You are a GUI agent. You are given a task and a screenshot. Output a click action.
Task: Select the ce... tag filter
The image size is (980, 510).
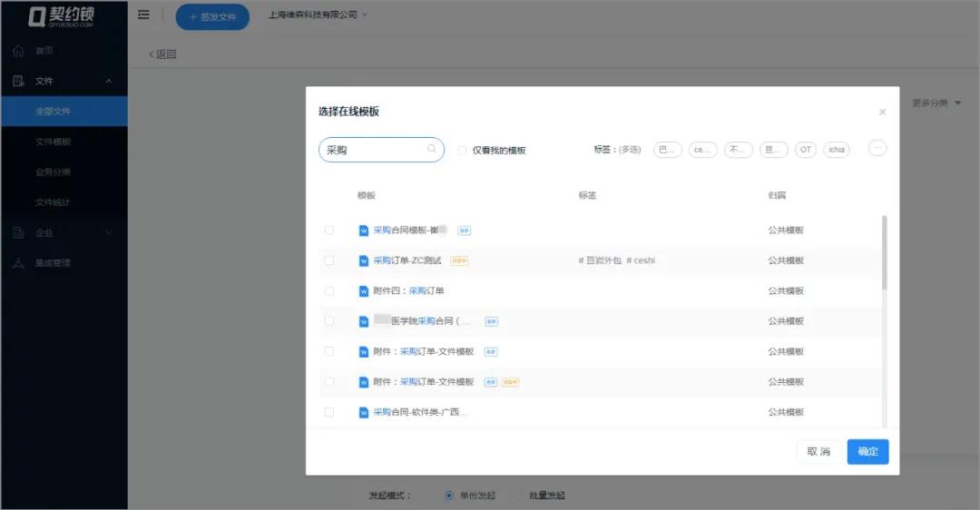702,150
